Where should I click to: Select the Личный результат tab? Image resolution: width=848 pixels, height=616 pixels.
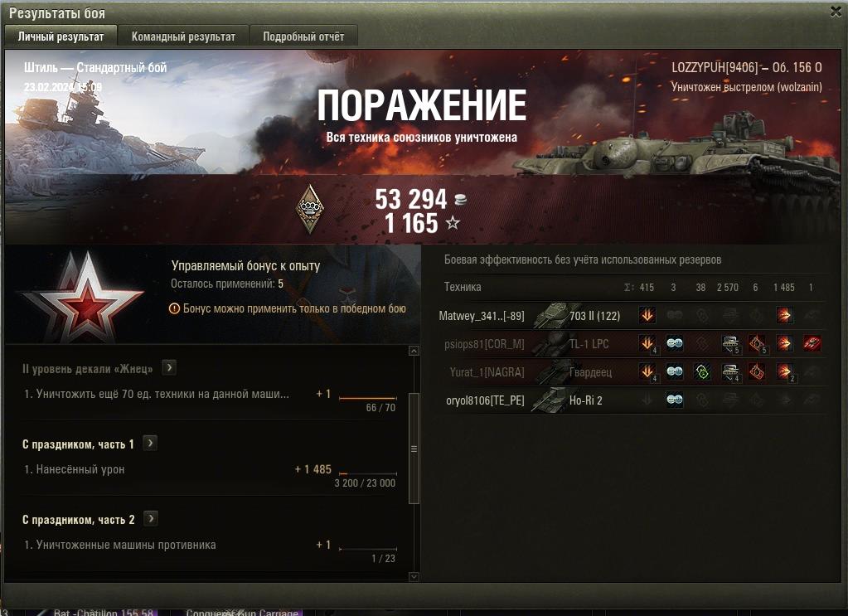[x=61, y=36]
